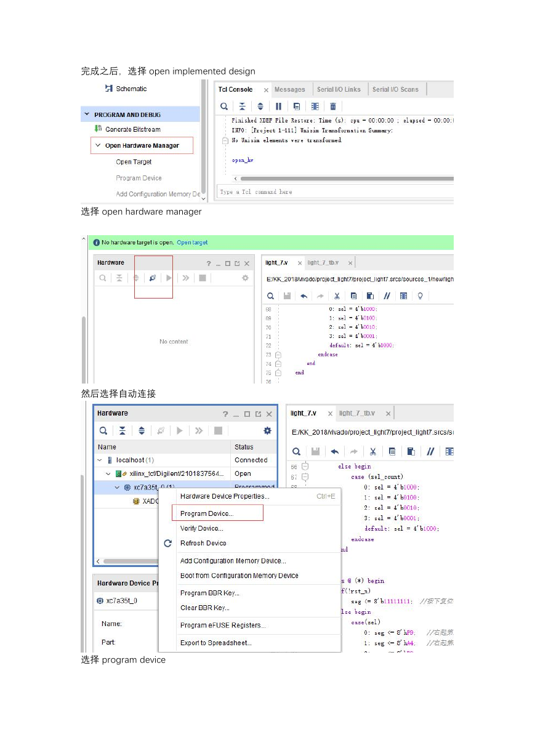This screenshot has width=535, height=756.
Task: Open the gear settings in the empty Hardware panel
Action: (x=245, y=278)
